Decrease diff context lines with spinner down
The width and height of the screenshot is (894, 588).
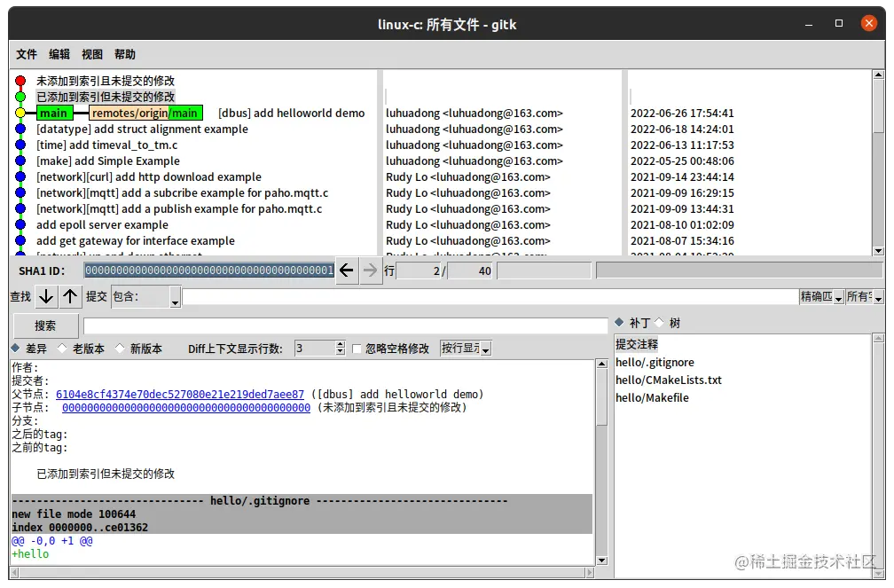[x=341, y=352]
